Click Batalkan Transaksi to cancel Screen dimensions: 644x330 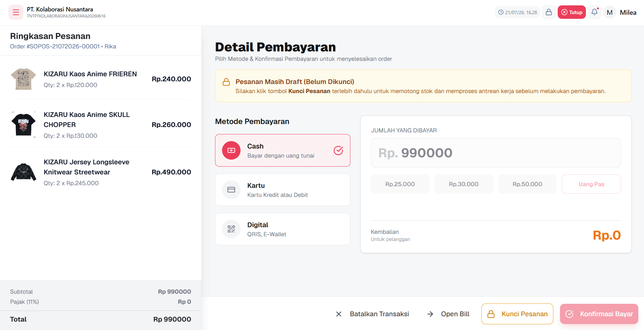(x=372, y=314)
